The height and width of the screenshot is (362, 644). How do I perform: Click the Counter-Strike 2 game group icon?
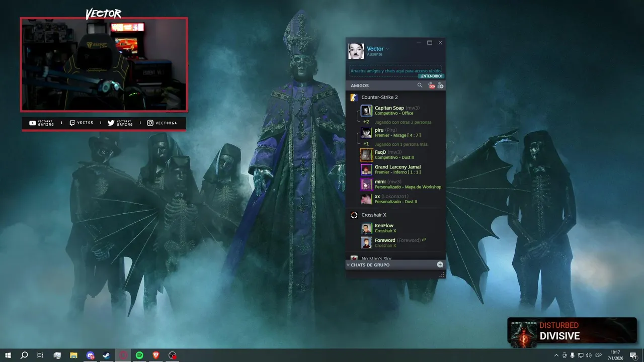(354, 97)
